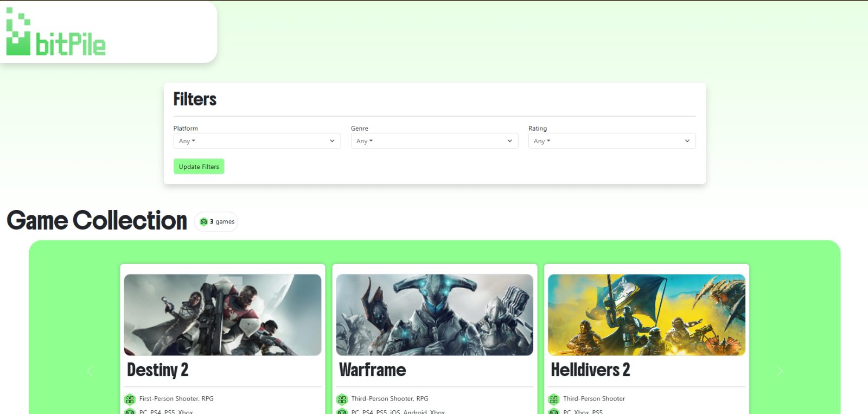Click Helldivers 2 'Third-Person Shooter' genre text
Viewport: 868px width, 414px height.
pyautogui.click(x=594, y=399)
